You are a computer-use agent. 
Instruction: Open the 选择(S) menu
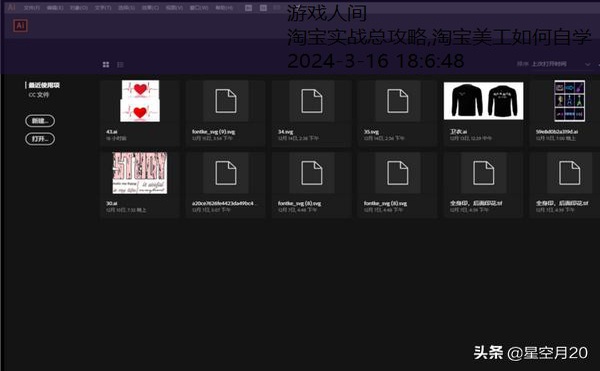click(x=126, y=8)
